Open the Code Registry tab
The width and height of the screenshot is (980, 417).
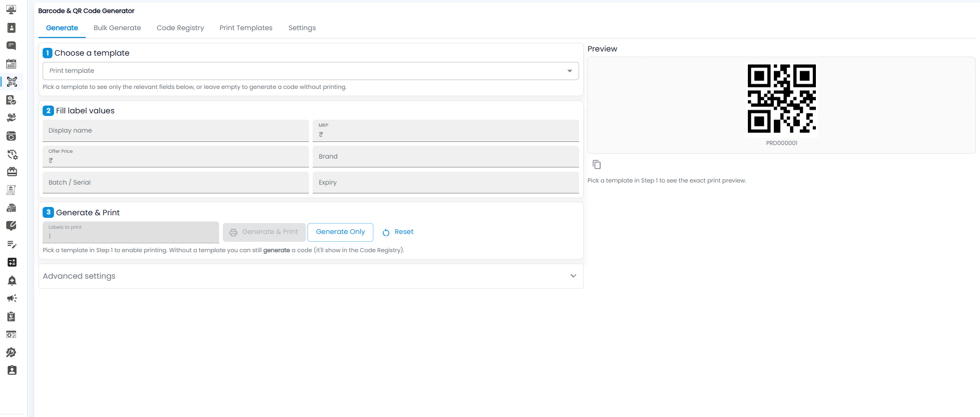[x=180, y=28]
